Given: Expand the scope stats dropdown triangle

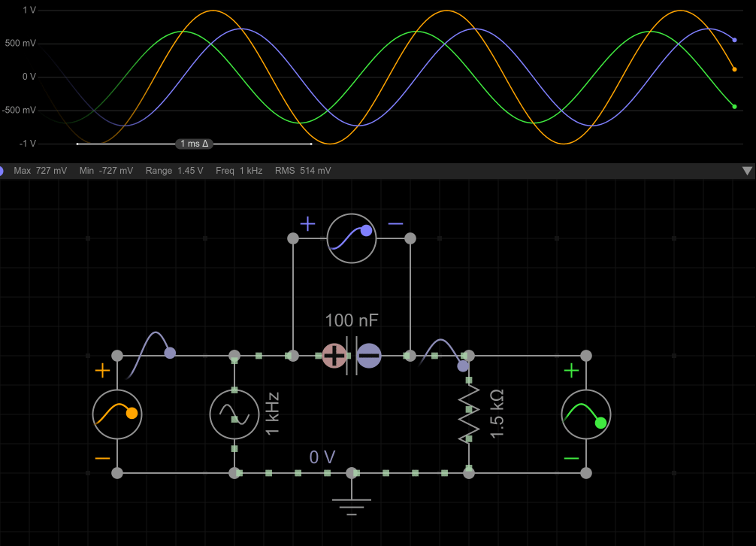Looking at the screenshot, I should tap(747, 171).
